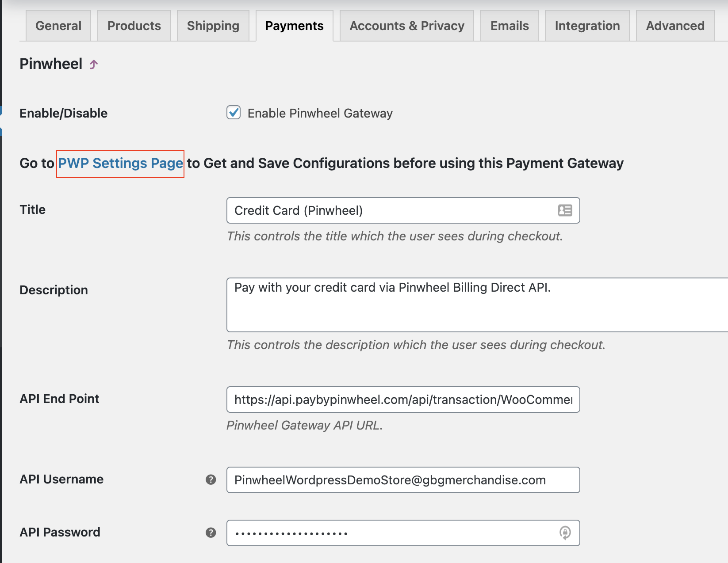Click 'This controls the title' hint text
728x563 pixels.
pos(395,236)
